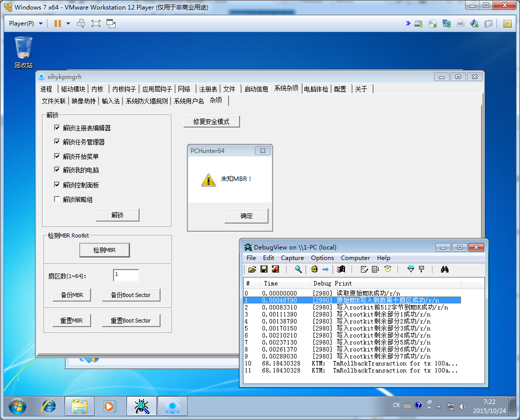
Task: Uncheck 解锁控制面板 checkbox
Action: [x=57, y=185]
